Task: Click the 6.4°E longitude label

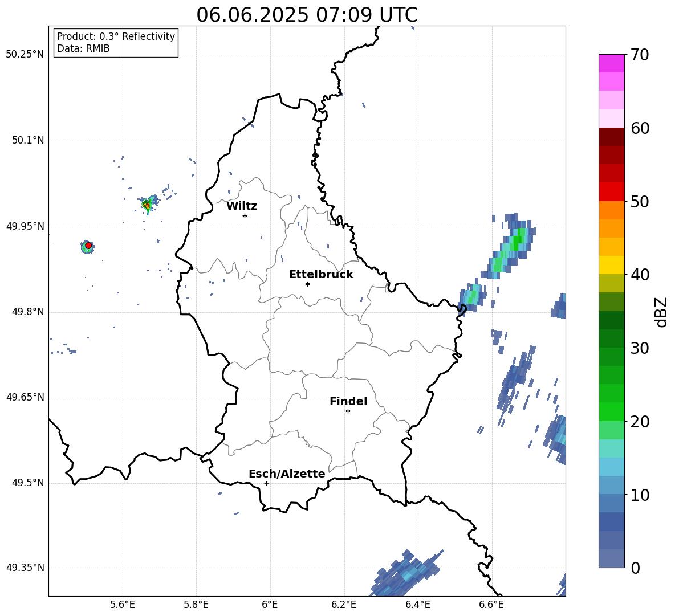Action: [417, 605]
